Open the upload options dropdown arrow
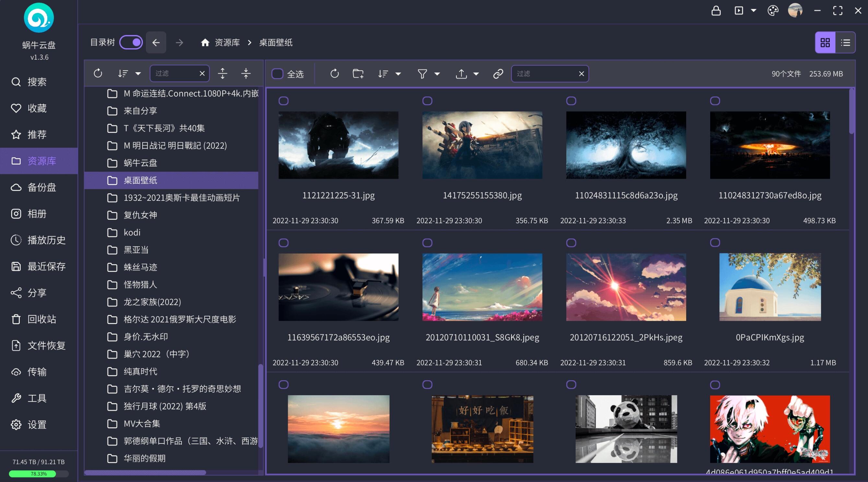This screenshot has height=482, width=868. [x=476, y=74]
